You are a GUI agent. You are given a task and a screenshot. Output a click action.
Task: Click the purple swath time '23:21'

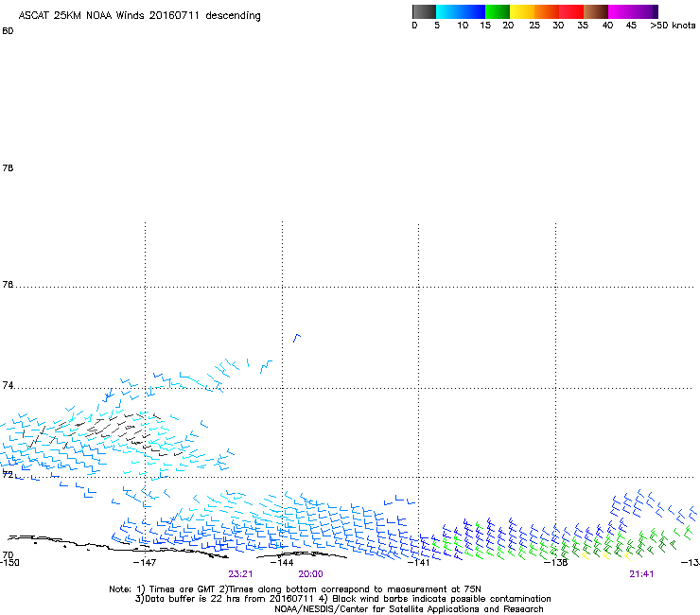[x=240, y=574]
